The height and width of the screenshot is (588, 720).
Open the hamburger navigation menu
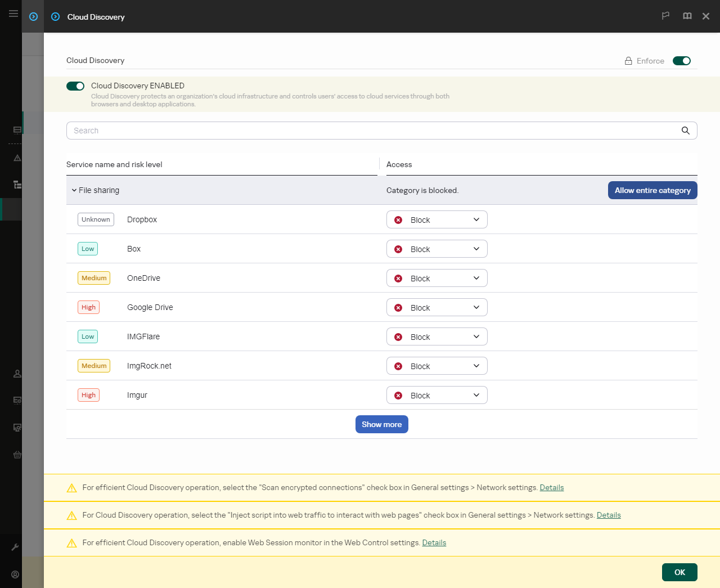point(13,14)
